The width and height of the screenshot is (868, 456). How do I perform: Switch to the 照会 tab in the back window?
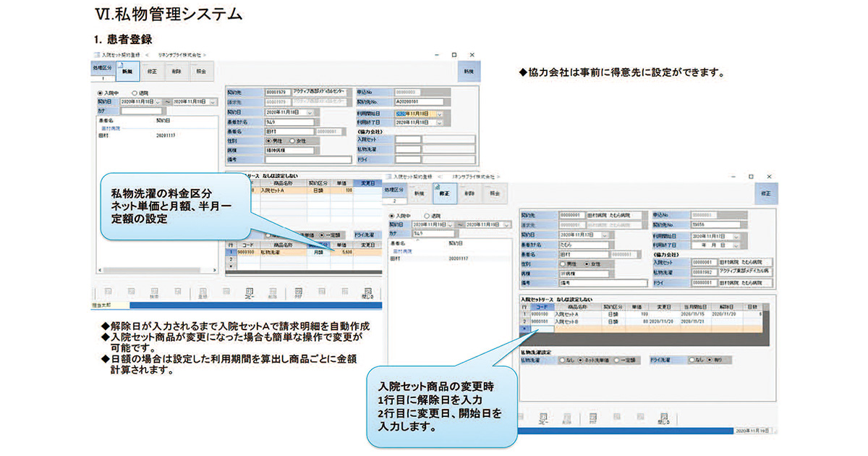point(201,72)
